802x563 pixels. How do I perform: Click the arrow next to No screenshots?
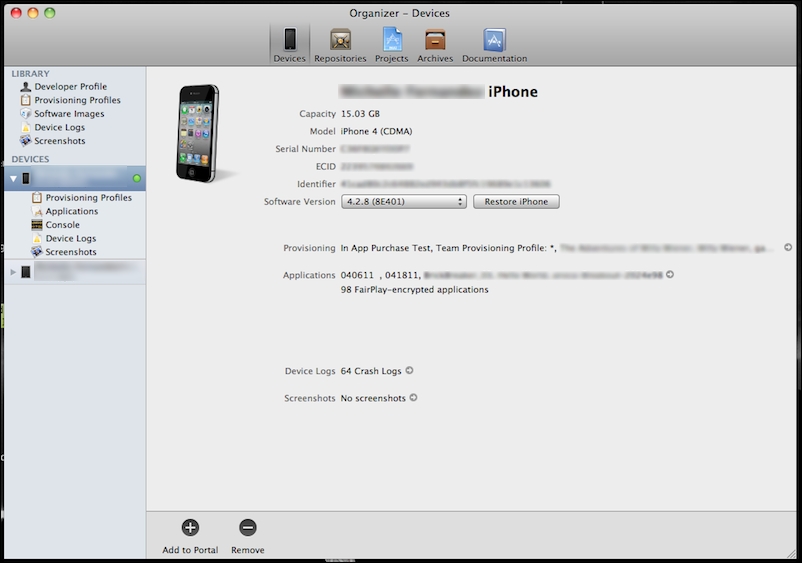click(x=413, y=397)
